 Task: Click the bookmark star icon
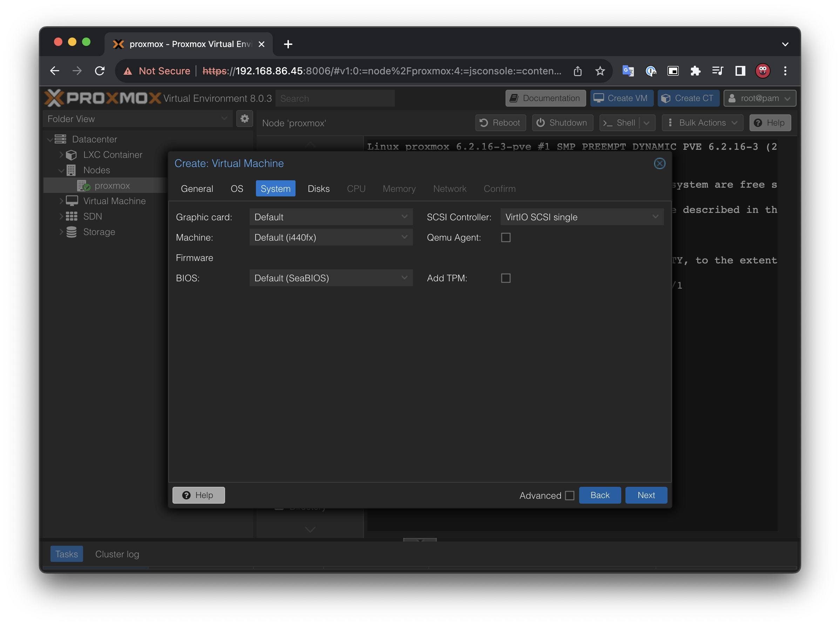coord(600,71)
